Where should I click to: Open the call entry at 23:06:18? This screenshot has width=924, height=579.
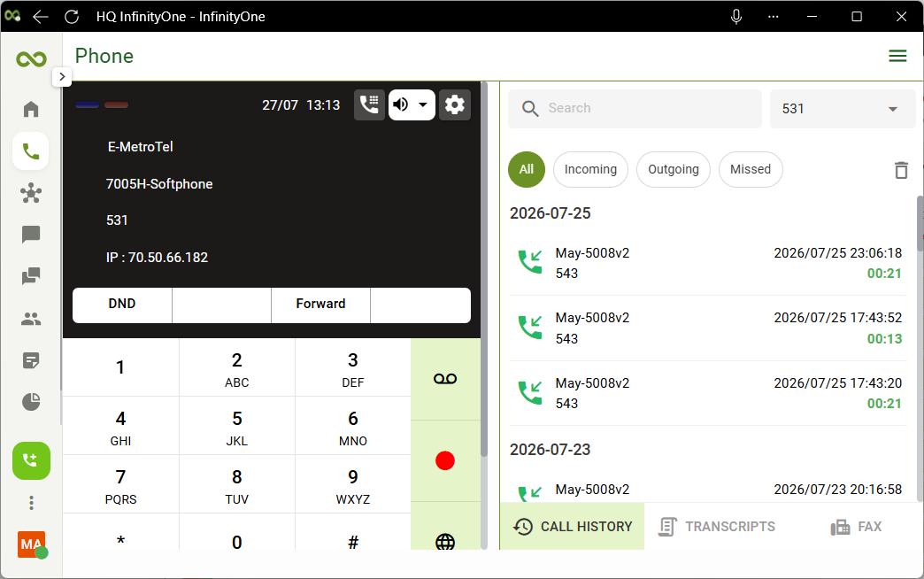pyautogui.click(x=708, y=263)
